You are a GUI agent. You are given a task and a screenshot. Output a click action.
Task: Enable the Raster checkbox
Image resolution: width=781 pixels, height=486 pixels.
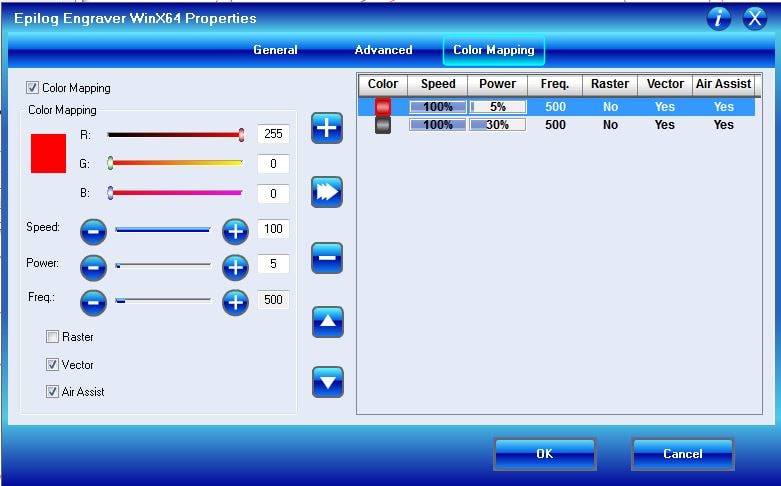(52, 337)
